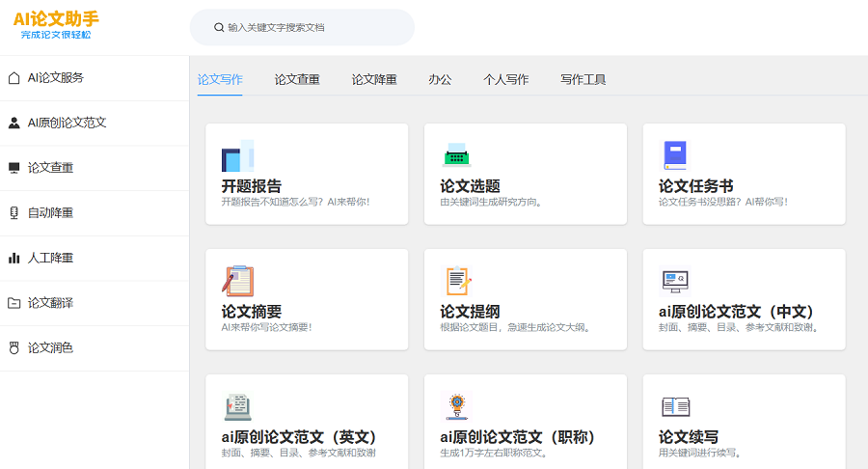The height and width of the screenshot is (469, 868).
Task: Click the open book icon for 论文续写
Action: 675,406
